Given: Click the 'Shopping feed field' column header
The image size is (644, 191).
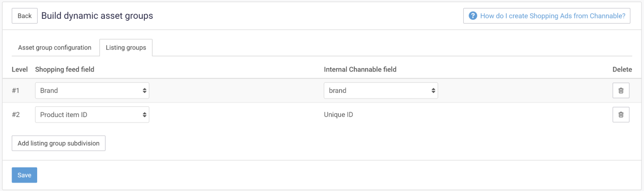Looking at the screenshot, I should (65, 69).
